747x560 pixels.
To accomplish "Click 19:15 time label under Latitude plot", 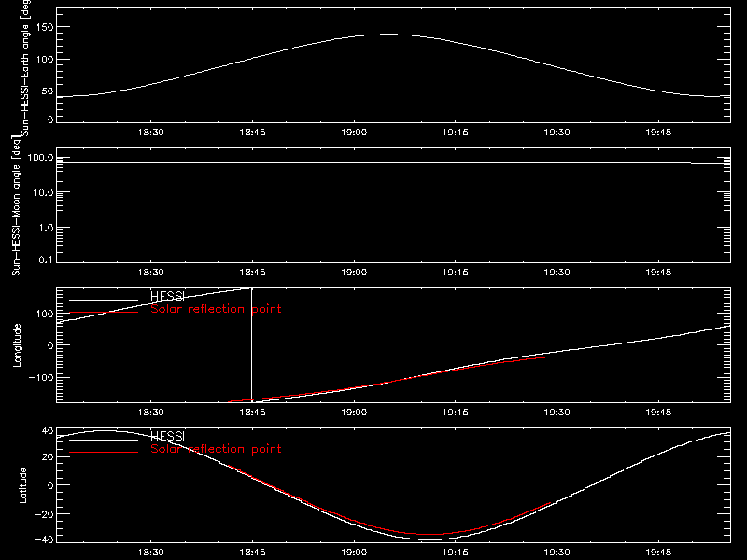I will pyautogui.click(x=456, y=552).
